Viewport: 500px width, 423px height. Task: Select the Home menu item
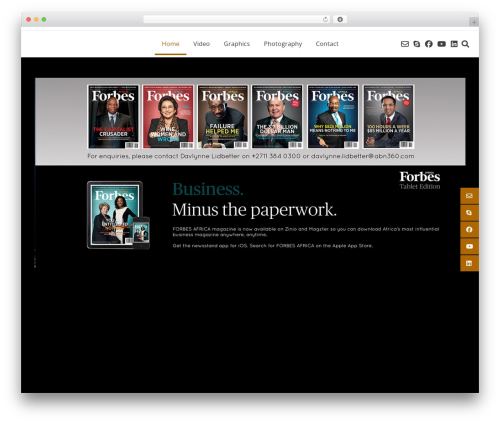tap(170, 44)
